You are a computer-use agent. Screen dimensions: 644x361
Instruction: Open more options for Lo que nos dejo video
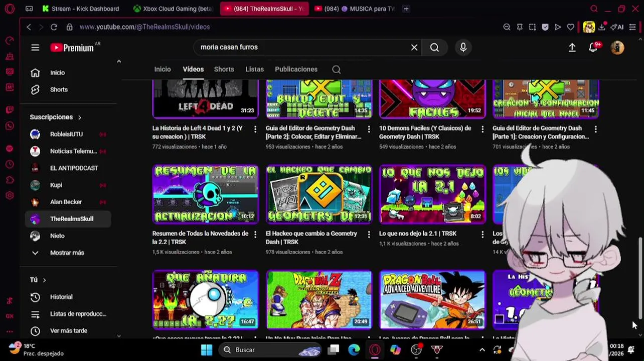482,234
